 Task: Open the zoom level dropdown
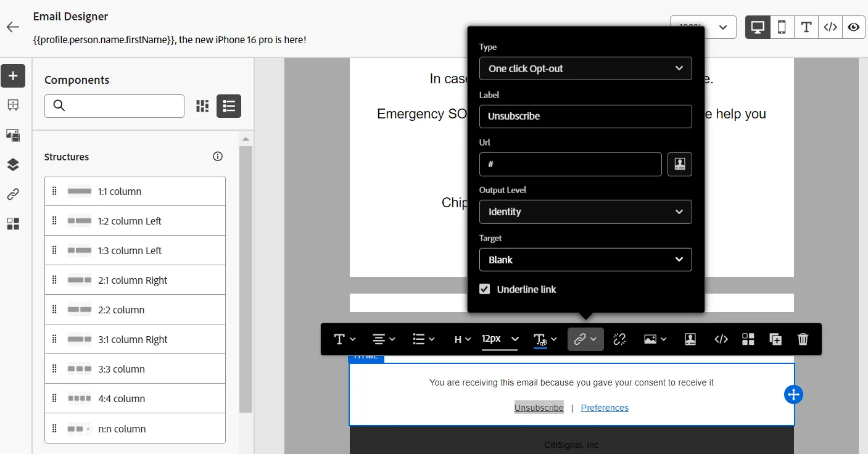tap(703, 27)
